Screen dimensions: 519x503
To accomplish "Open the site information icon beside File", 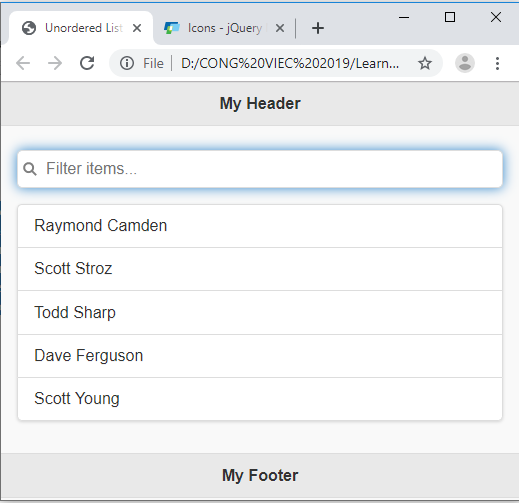I will 127,63.
